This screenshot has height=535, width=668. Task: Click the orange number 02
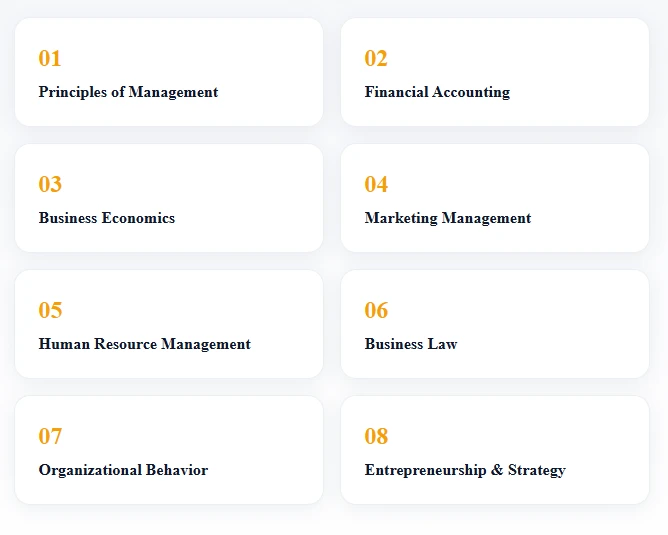pyautogui.click(x=376, y=58)
